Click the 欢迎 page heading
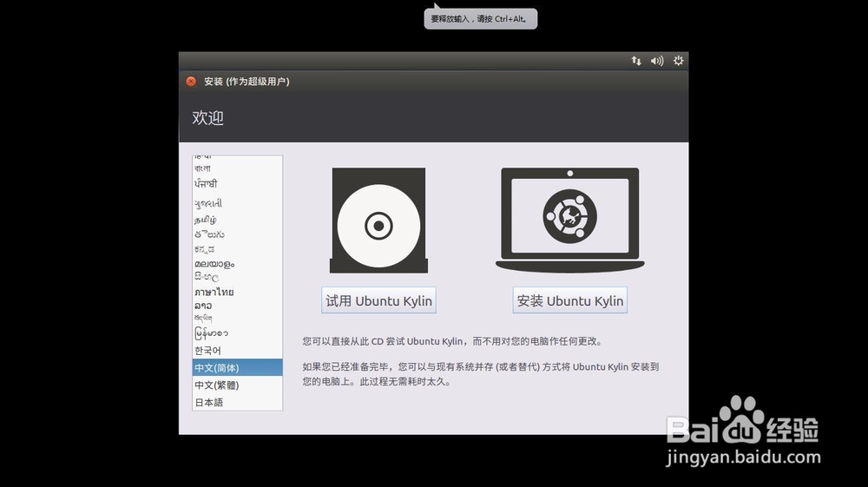The width and height of the screenshot is (868, 487). (x=208, y=117)
